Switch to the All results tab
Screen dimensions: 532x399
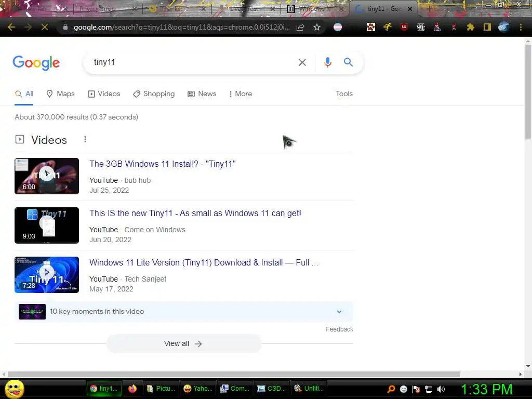[x=24, y=94]
